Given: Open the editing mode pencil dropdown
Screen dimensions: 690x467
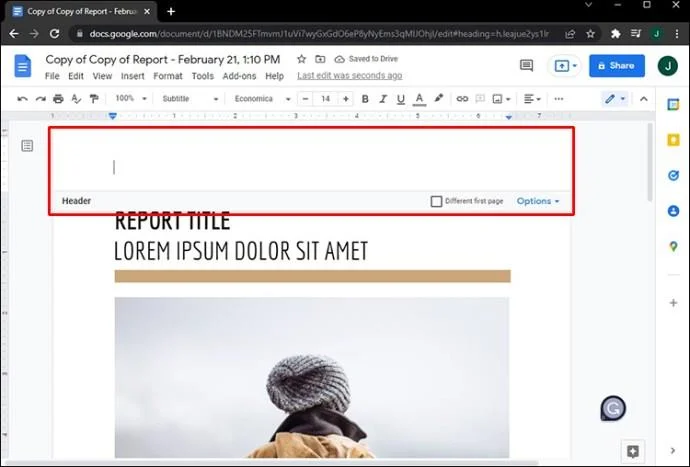Looking at the screenshot, I should pyautogui.click(x=615, y=99).
